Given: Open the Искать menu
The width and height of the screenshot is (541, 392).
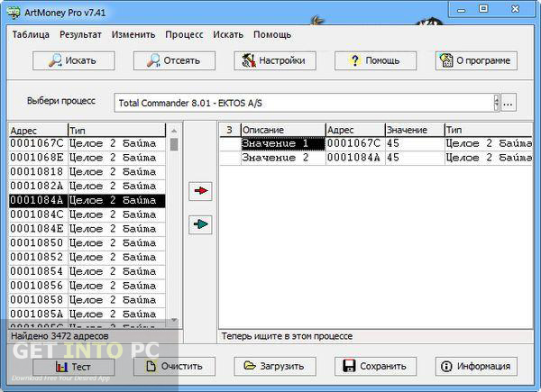Looking at the screenshot, I should tap(228, 34).
